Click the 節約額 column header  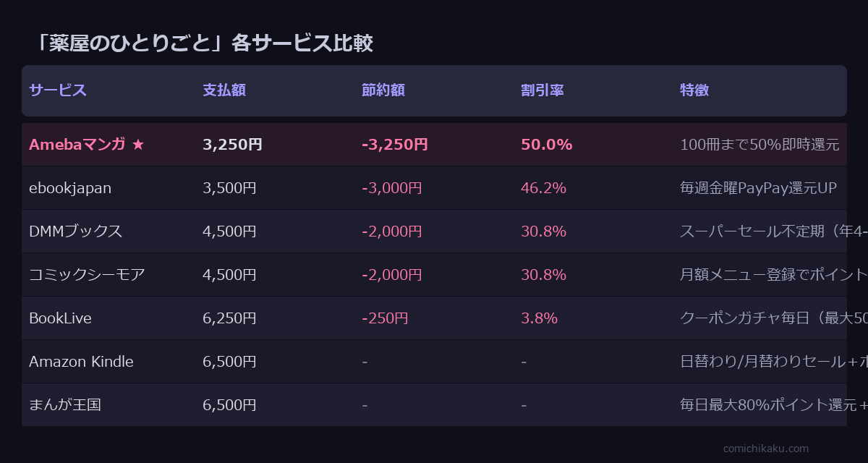(383, 90)
